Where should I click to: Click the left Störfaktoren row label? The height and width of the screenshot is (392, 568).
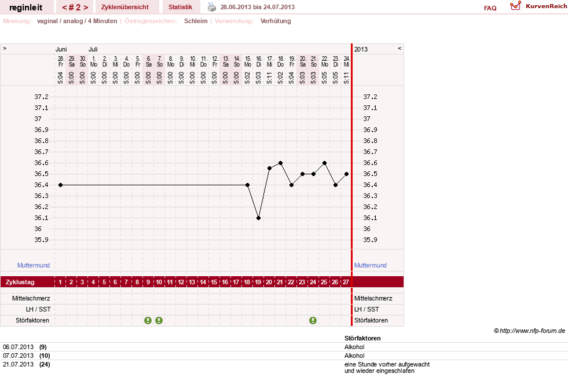point(32,320)
